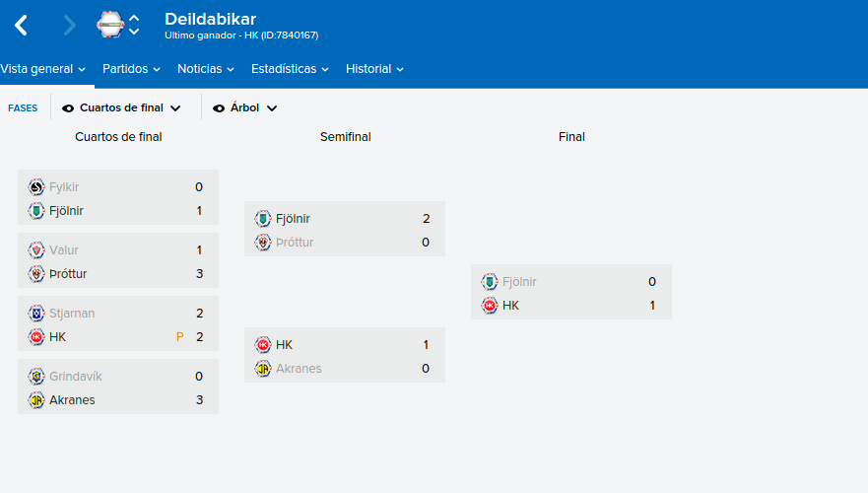Open the Historial tab
Viewport: 868px width, 493px height.
click(x=374, y=69)
